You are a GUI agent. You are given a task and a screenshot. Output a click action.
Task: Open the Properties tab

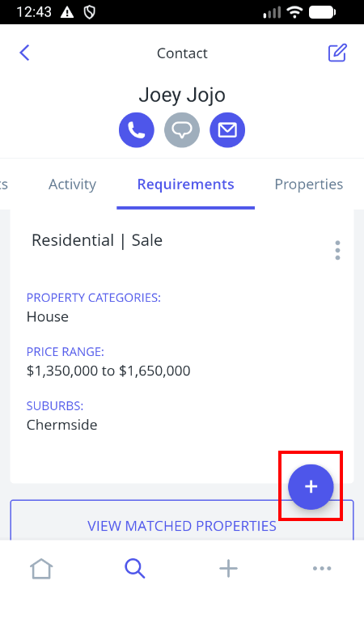[x=309, y=184]
